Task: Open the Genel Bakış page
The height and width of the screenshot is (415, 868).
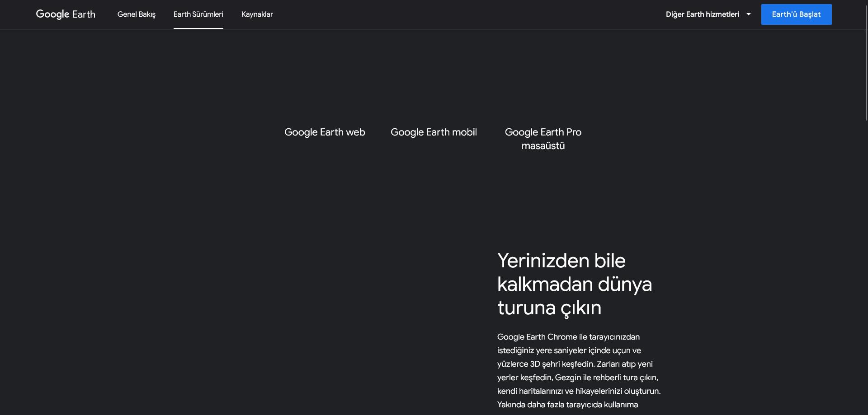Action: [136, 14]
